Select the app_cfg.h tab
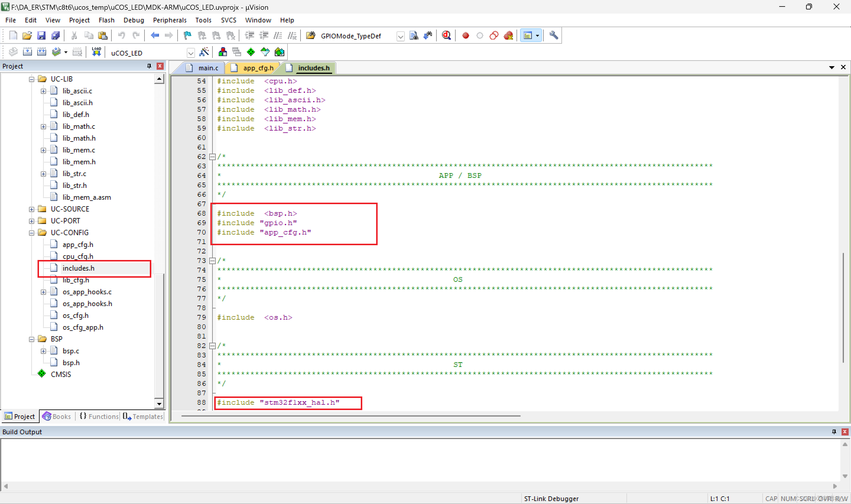 (x=253, y=67)
